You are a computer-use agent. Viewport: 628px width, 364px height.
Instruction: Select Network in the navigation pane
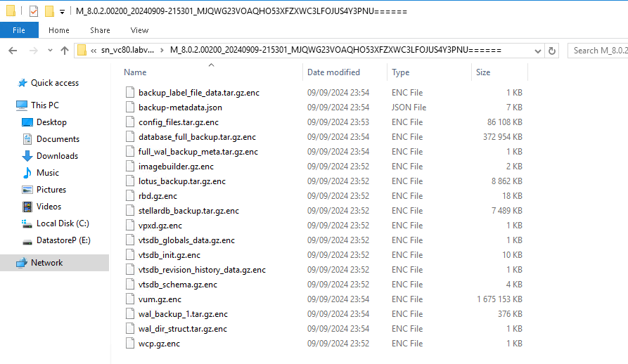pos(47,263)
